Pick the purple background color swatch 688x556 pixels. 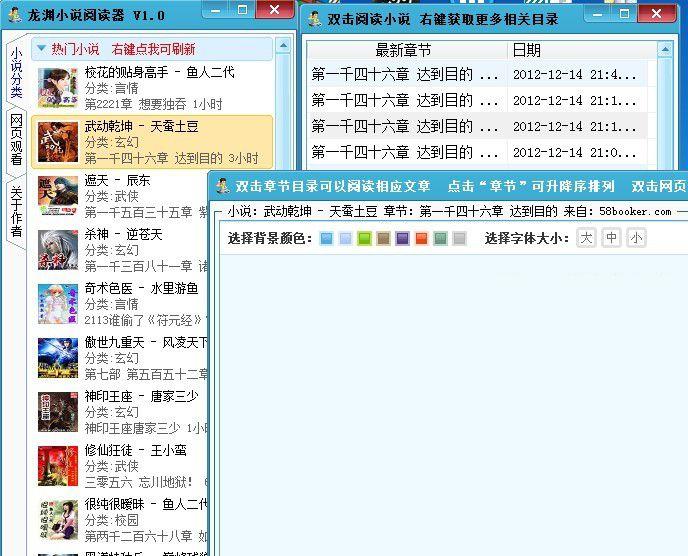402,238
